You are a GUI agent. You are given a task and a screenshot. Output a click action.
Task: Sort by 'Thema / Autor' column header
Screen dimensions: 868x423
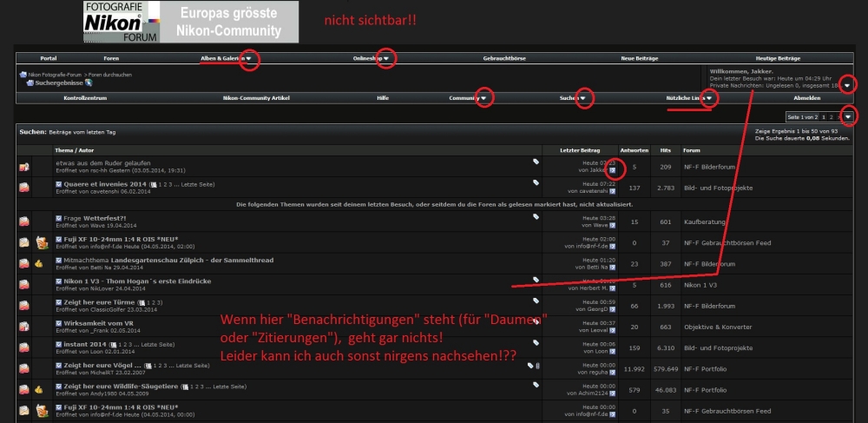[74, 150]
